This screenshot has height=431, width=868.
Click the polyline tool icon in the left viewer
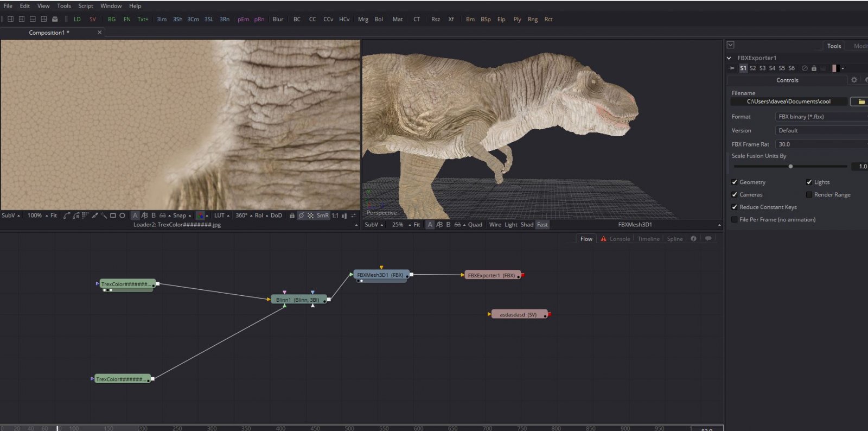pyautogui.click(x=67, y=215)
